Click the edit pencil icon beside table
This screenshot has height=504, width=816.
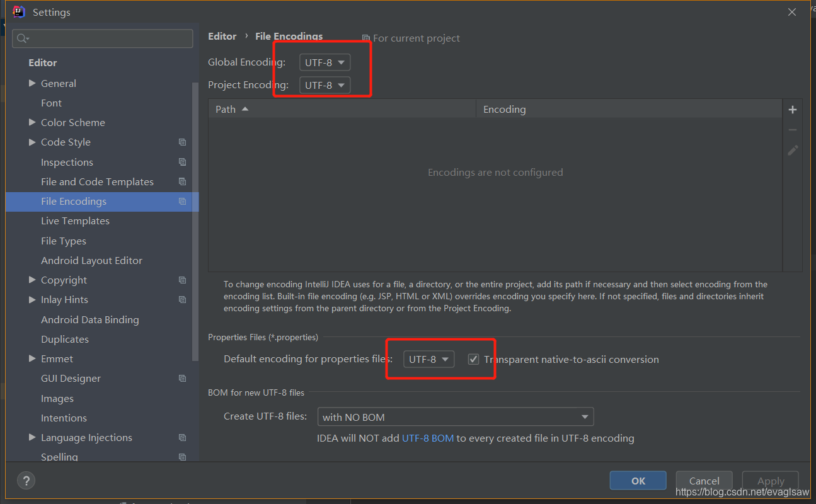tap(793, 150)
